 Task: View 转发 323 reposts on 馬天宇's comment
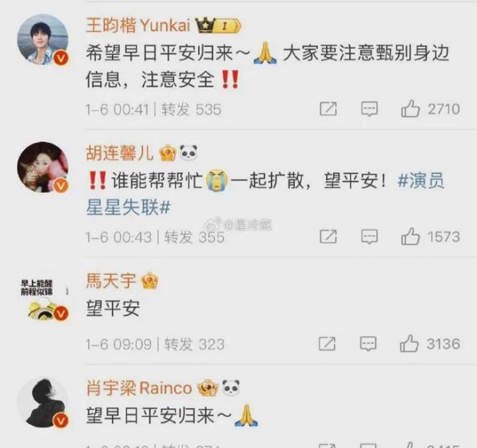tap(194, 345)
